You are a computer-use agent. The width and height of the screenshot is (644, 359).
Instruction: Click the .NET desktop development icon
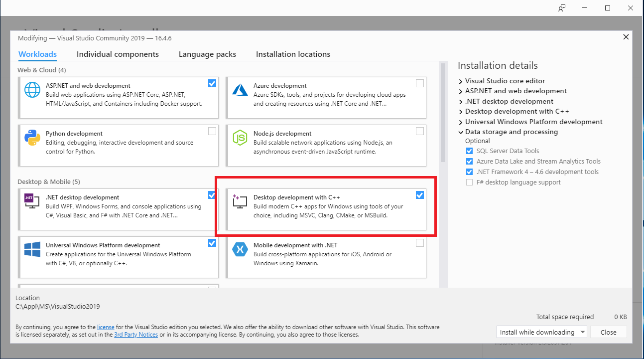click(32, 201)
